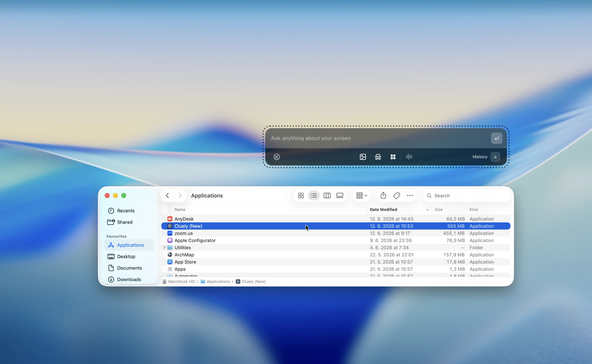
Task: Click the zoom.us app icon
Action: [x=170, y=233]
